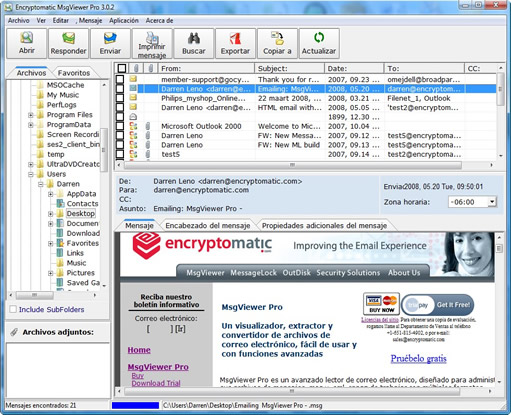Check the box for selected Darren Leno Emailing message
The image size is (511, 415).
coord(120,89)
